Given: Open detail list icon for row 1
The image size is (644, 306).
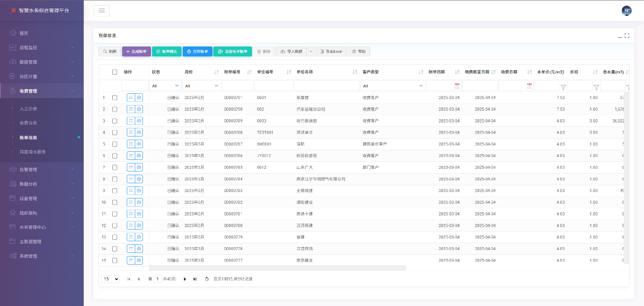Looking at the screenshot, I should (131, 97).
